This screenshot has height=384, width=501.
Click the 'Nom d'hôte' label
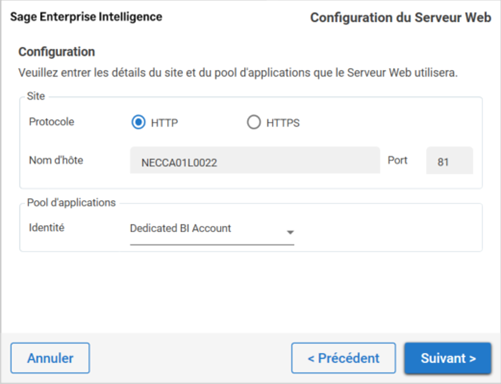click(x=56, y=160)
